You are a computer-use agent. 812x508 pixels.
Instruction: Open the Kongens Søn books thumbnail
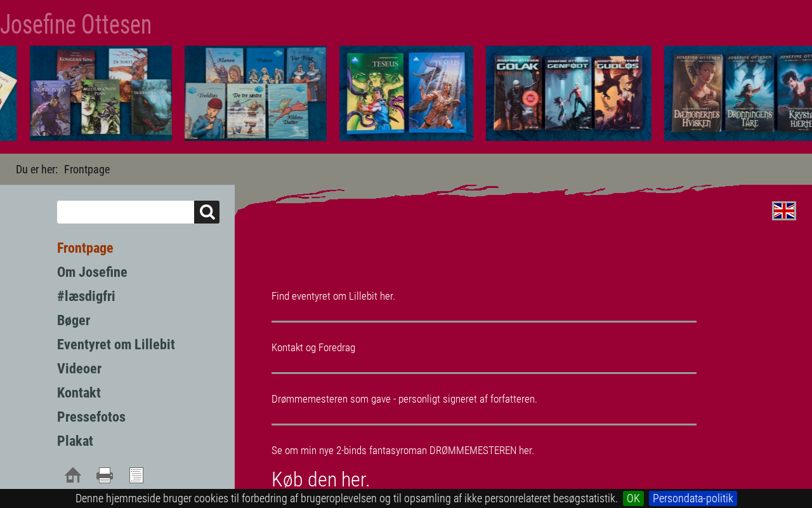[x=101, y=93]
